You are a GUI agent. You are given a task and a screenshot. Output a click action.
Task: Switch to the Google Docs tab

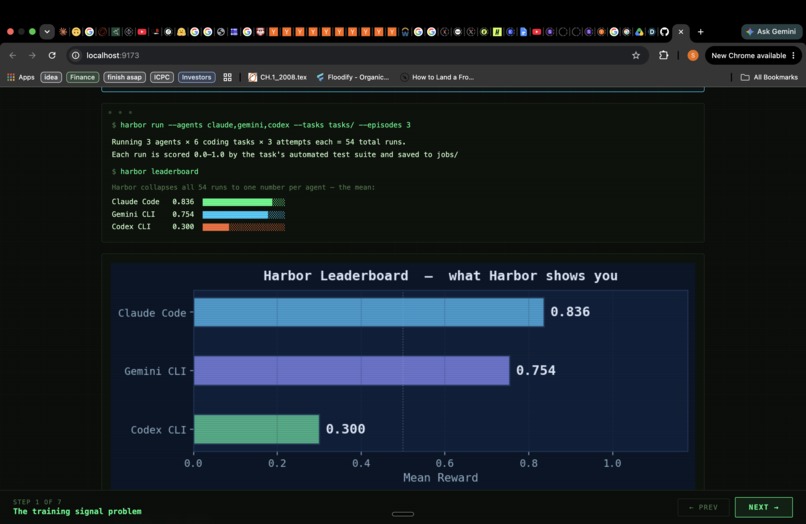point(523,32)
